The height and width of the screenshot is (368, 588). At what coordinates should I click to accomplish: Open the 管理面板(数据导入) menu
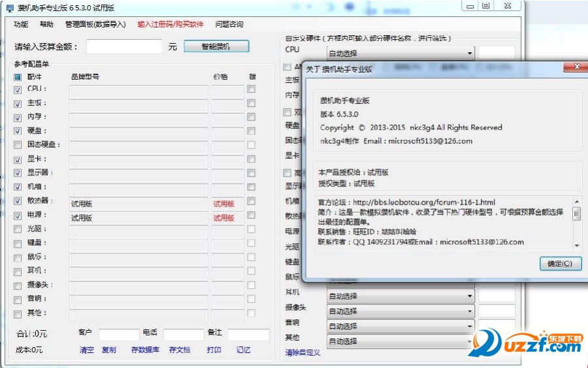point(95,24)
